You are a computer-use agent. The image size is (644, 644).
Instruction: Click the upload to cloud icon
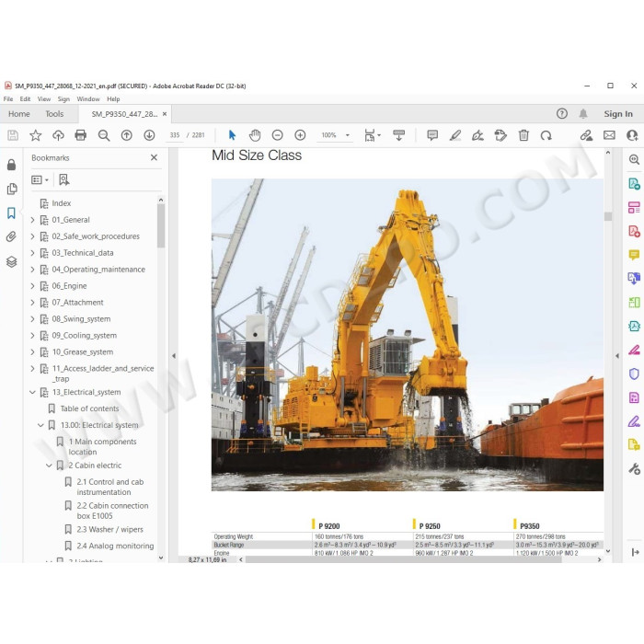[x=58, y=135]
